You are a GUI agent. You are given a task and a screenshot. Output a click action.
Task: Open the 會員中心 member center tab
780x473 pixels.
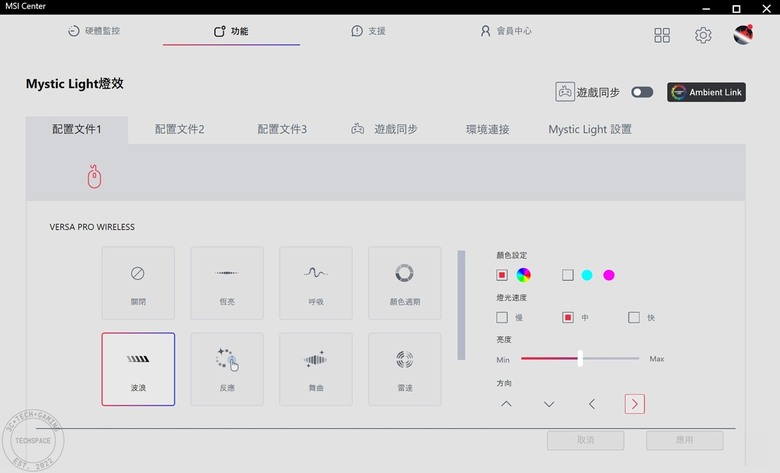[506, 31]
